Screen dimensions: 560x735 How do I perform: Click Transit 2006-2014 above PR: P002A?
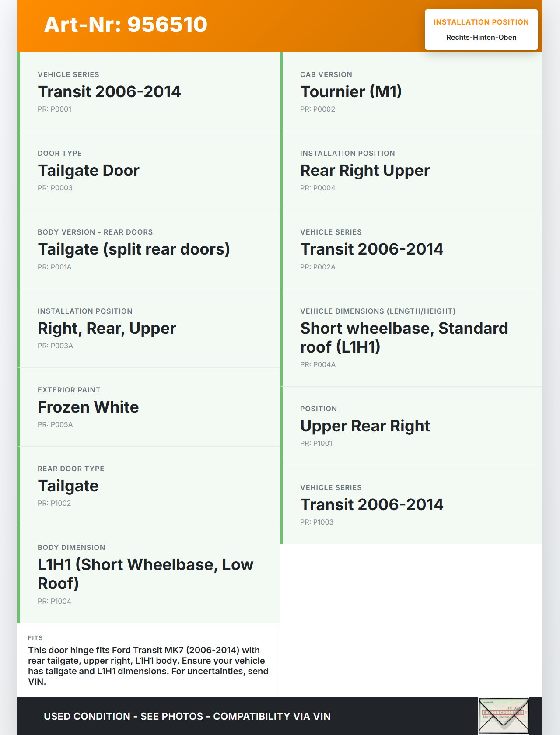(371, 249)
